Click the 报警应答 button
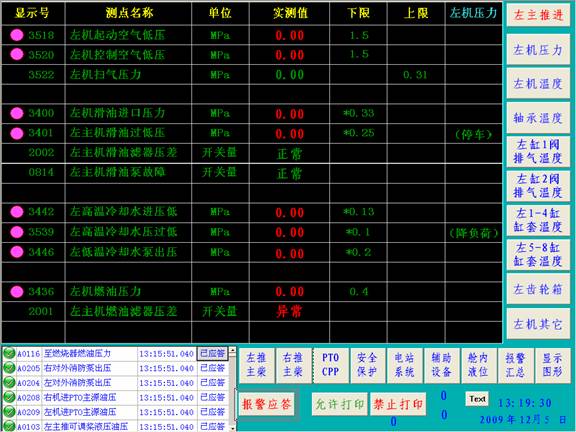The image size is (576, 432). [267, 404]
